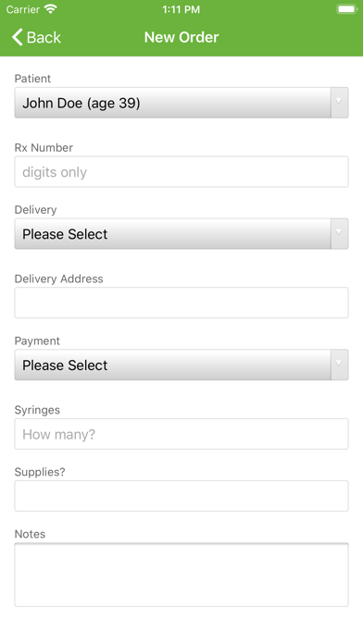
Task: Open the Delivery Please Select dropdown
Action: 181,234
